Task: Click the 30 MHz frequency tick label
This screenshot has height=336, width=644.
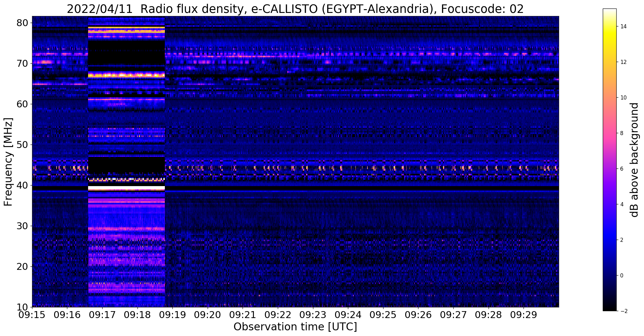Action: (22, 226)
